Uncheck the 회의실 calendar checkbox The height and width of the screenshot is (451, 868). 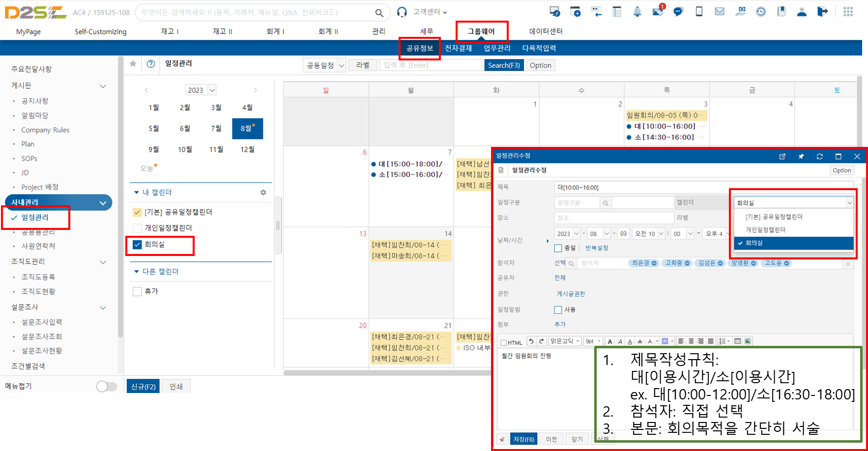pyautogui.click(x=137, y=244)
